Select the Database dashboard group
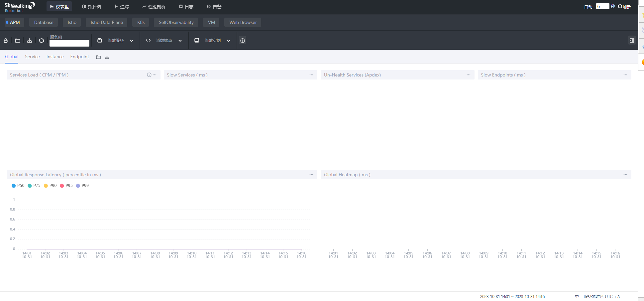 coord(44,22)
